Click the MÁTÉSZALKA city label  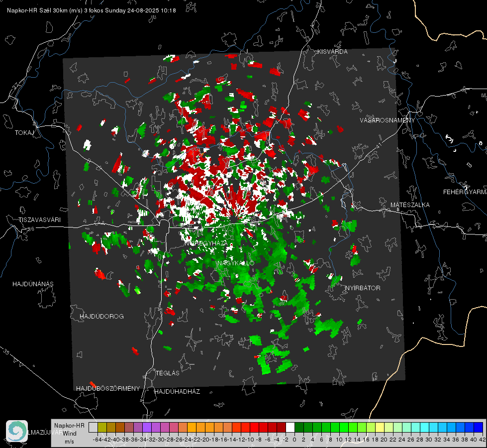pyautogui.click(x=410, y=205)
